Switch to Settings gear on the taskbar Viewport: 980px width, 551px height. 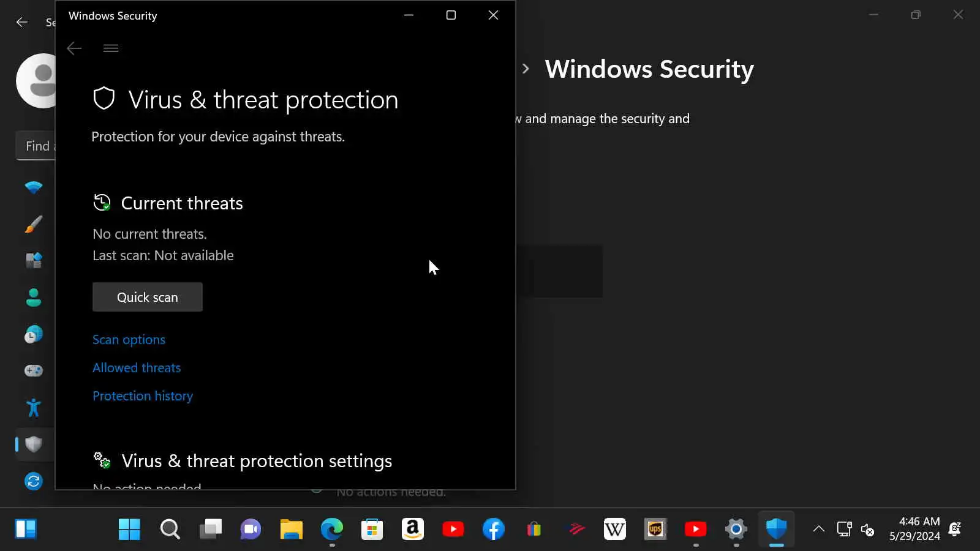(736, 529)
